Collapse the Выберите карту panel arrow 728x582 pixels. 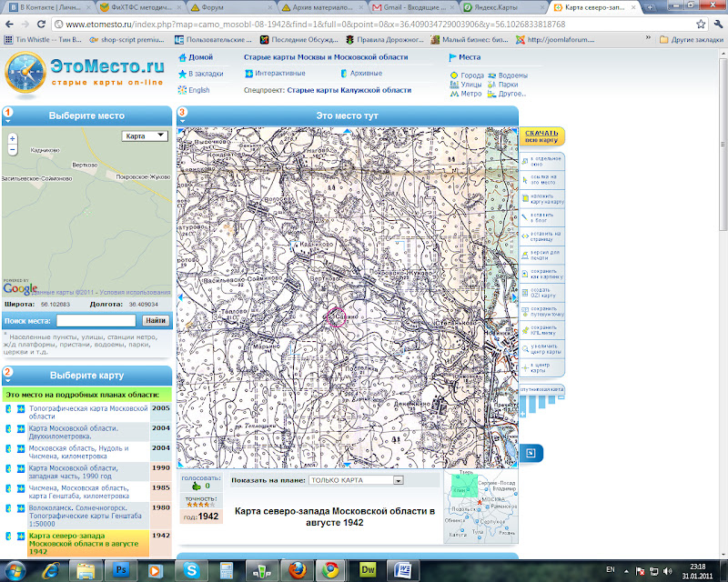coord(8,382)
